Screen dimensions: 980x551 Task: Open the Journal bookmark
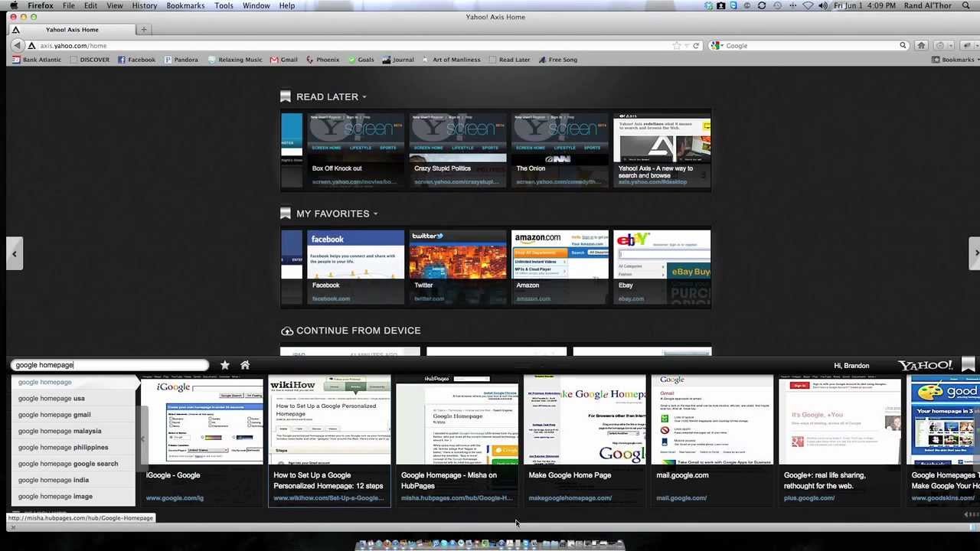point(398,60)
